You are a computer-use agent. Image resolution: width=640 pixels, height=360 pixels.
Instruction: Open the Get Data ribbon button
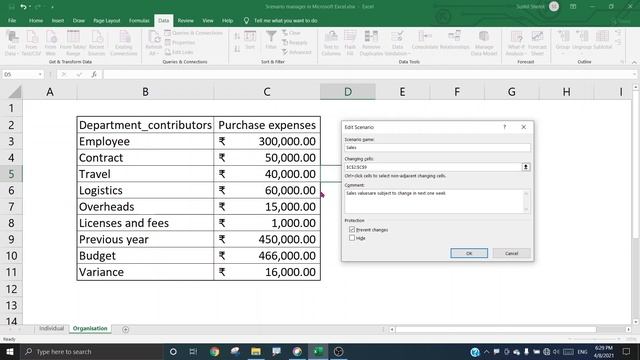[11, 43]
